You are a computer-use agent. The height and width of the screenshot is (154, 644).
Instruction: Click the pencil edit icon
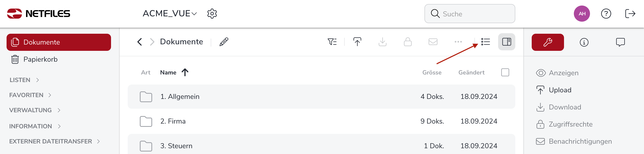click(224, 42)
